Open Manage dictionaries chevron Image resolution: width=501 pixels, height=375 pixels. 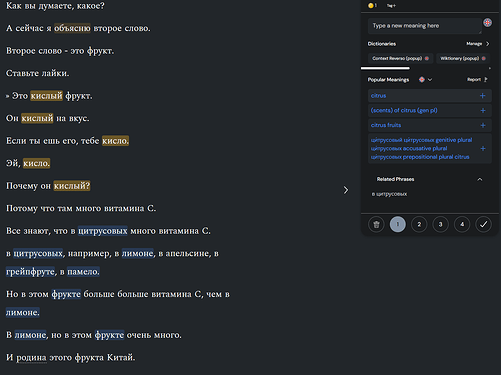pos(487,44)
